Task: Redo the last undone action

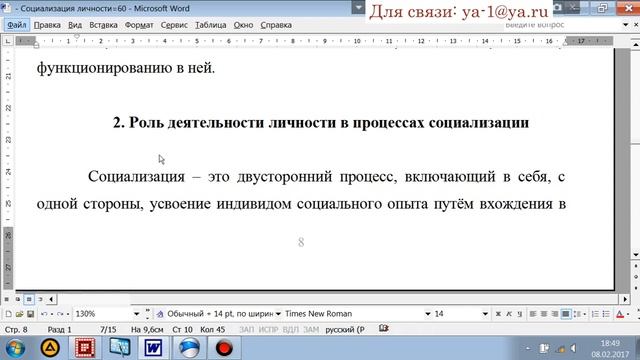Action: tap(60, 314)
